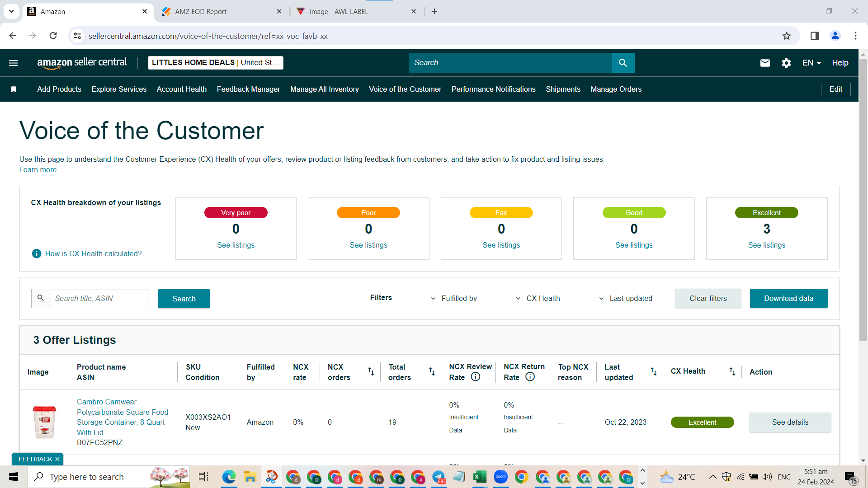Sort by NCX orders column arrows
Viewport: 868px width, 488px height.
coord(371,371)
